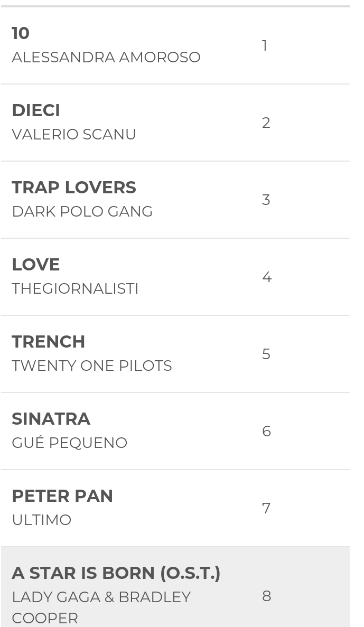Click on Gué Pequeno artist name

tap(69, 443)
